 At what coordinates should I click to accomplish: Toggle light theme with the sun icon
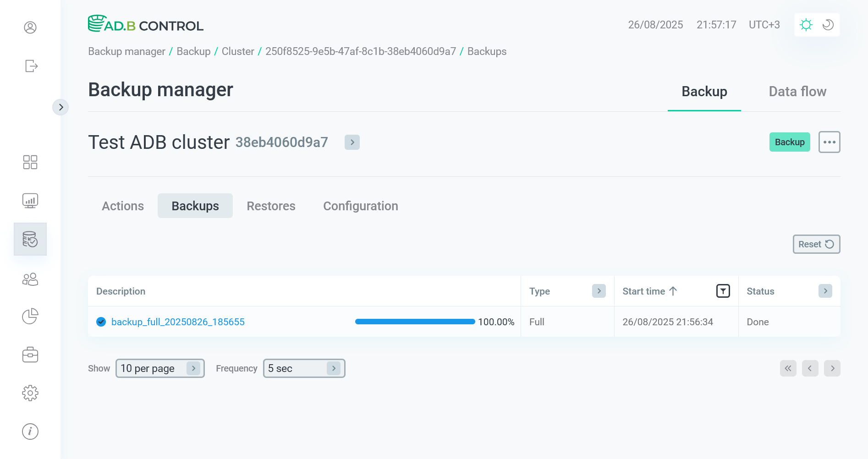coord(806,25)
